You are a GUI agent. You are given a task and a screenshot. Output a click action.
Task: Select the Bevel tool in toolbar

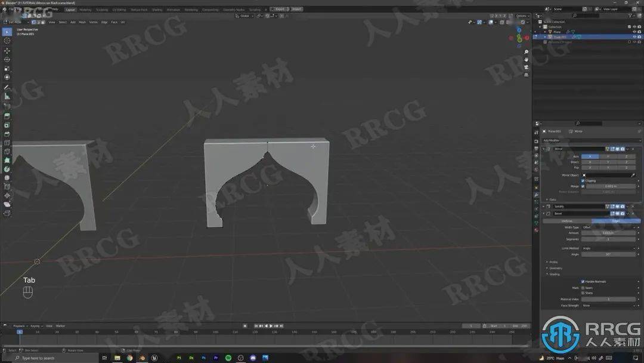pos(7,134)
